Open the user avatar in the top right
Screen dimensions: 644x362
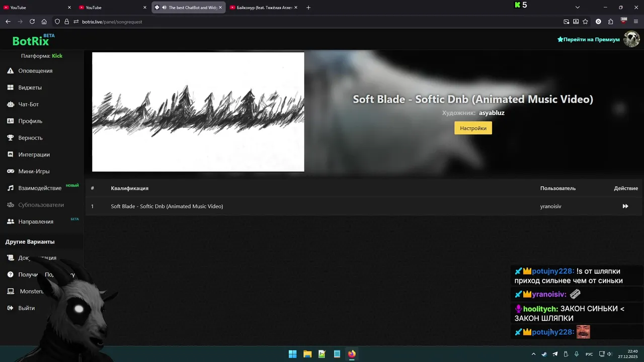point(631,39)
